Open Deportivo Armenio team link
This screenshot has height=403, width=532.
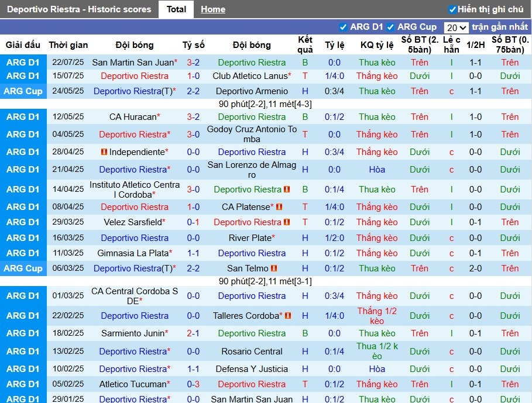pyautogui.click(x=252, y=91)
